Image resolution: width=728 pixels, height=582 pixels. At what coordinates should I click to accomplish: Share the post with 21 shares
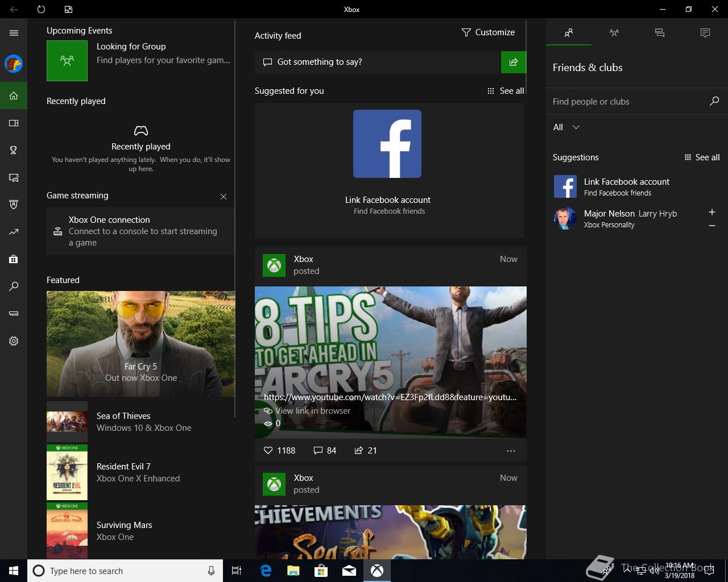[x=365, y=450]
